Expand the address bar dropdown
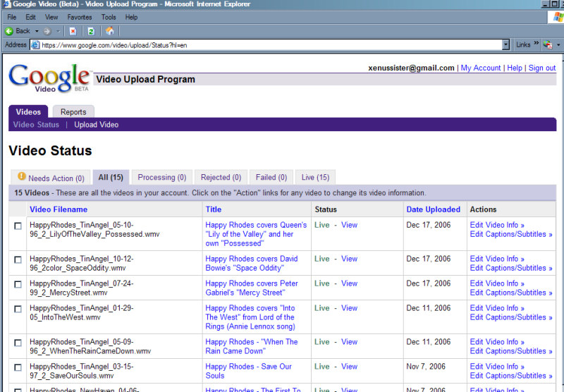Screen dimensions: 564x392 [x=505, y=45]
